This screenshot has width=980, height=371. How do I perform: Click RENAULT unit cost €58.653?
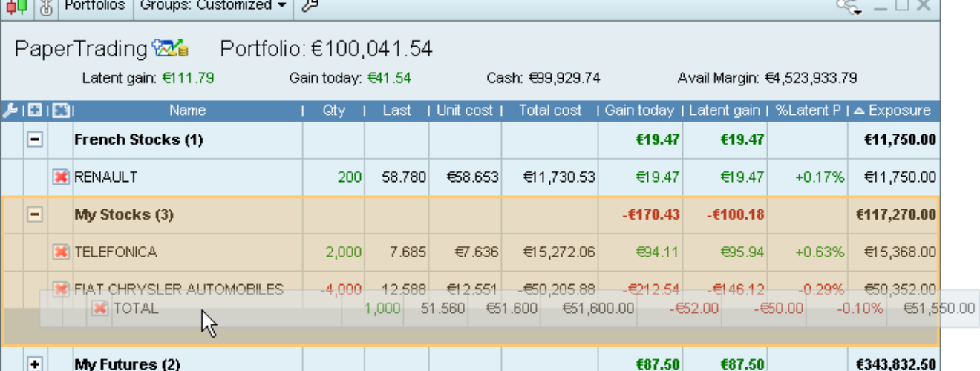[472, 177]
